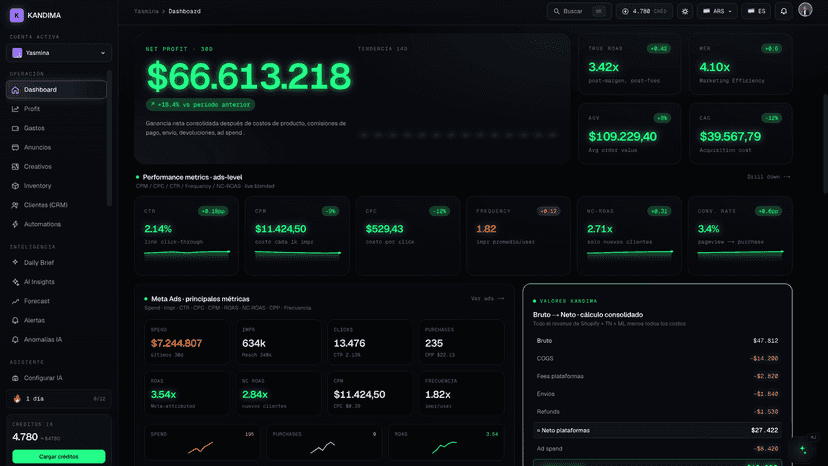Click the ROAS 3.54 mini chart thumbnail
The image size is (828, 466).
tap(446, 442)
